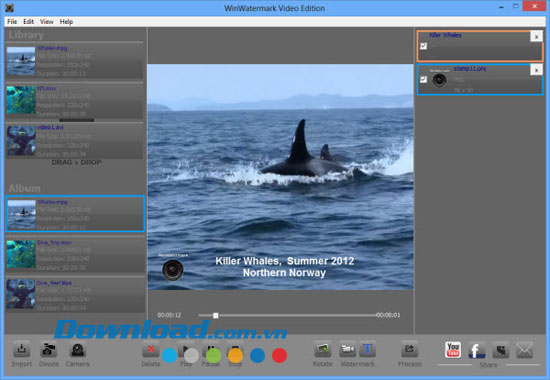
Task: Click the camera lens stamp on the video preview
Action: click(x=173, y=269)
